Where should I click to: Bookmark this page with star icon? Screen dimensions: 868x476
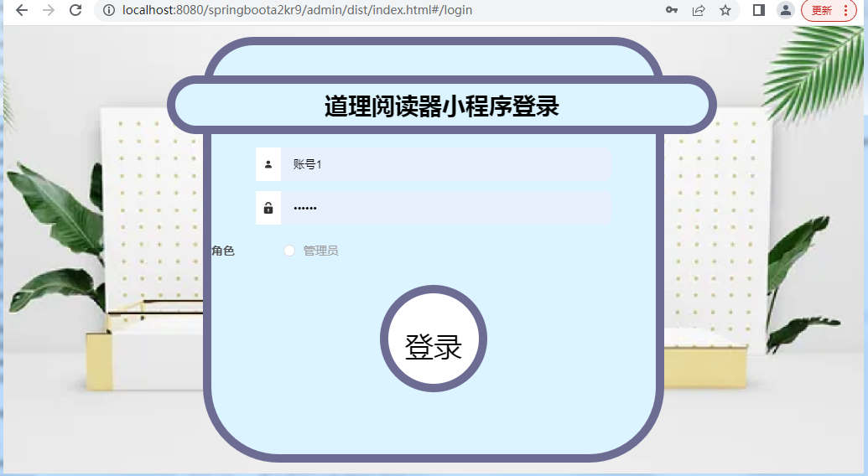725,10
